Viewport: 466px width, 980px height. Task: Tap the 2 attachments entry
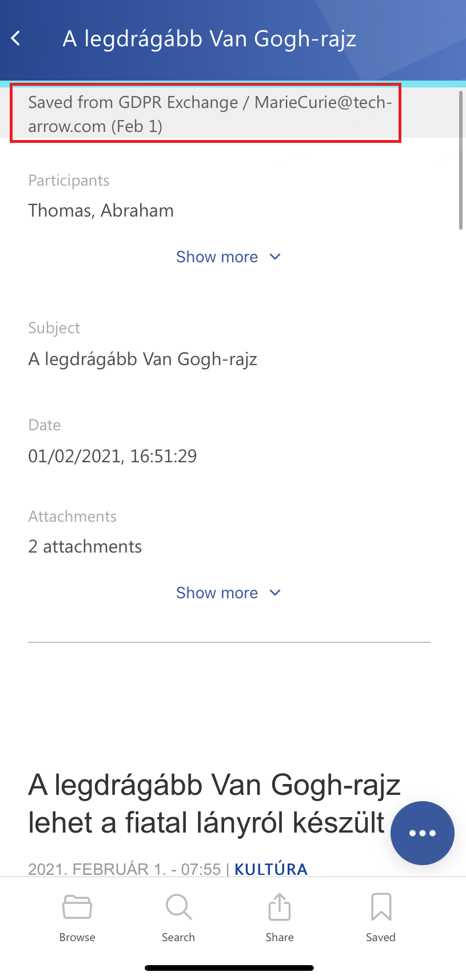[x=85, y=547]
